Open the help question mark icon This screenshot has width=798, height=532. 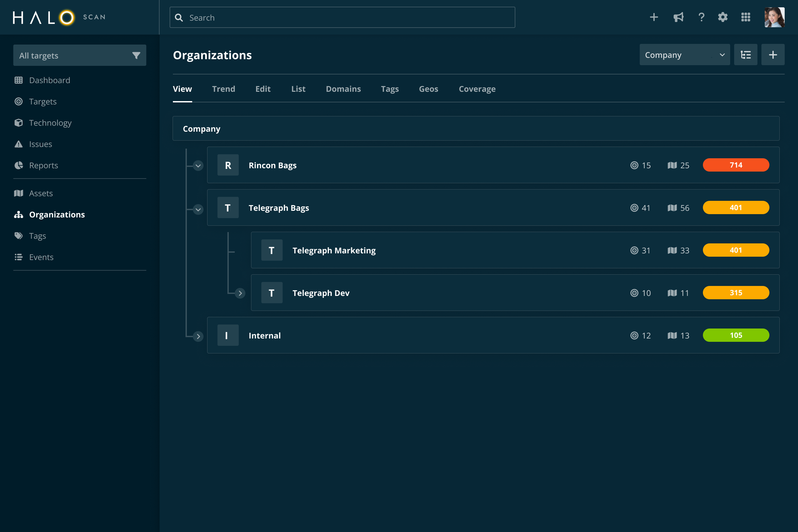tap(701, 17)
